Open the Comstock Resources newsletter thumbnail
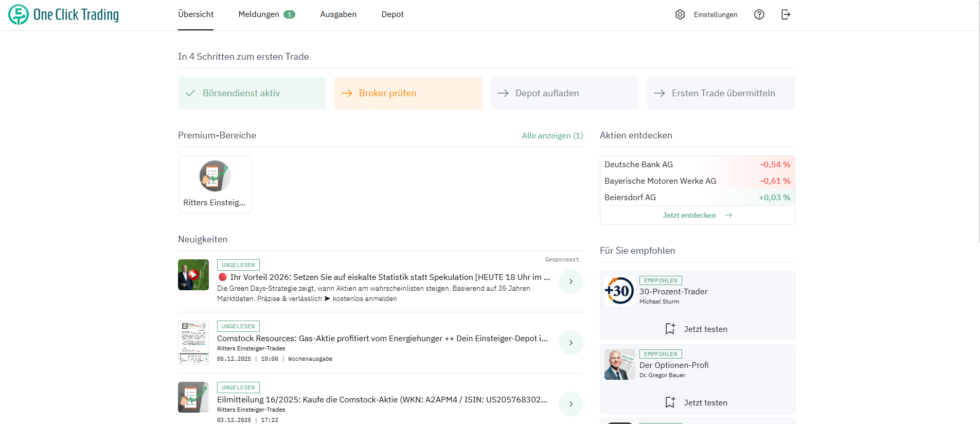This screenshot has width=980, height=424. (x=193, y=343)
